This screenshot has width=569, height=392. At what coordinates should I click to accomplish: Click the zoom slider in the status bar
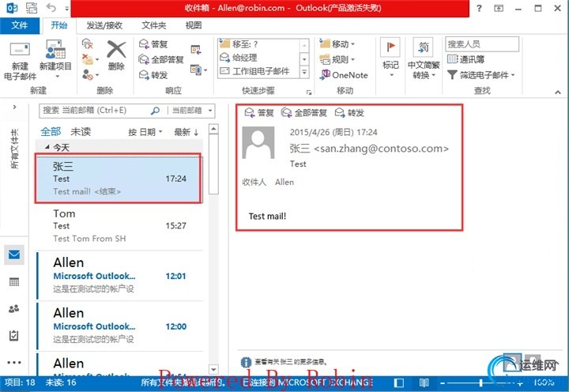click(x=480, y=383)
